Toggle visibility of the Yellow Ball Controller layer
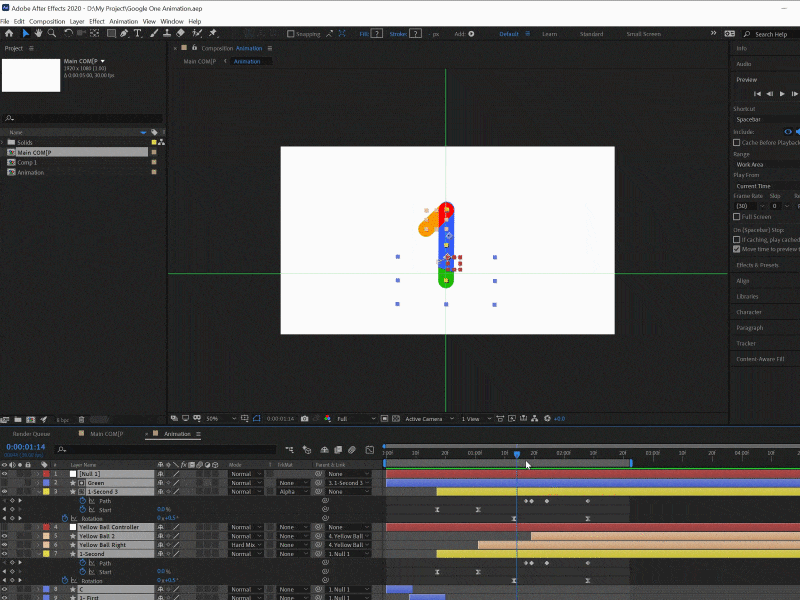This screenshot has width=800, height=600. (x=6, y=527)
